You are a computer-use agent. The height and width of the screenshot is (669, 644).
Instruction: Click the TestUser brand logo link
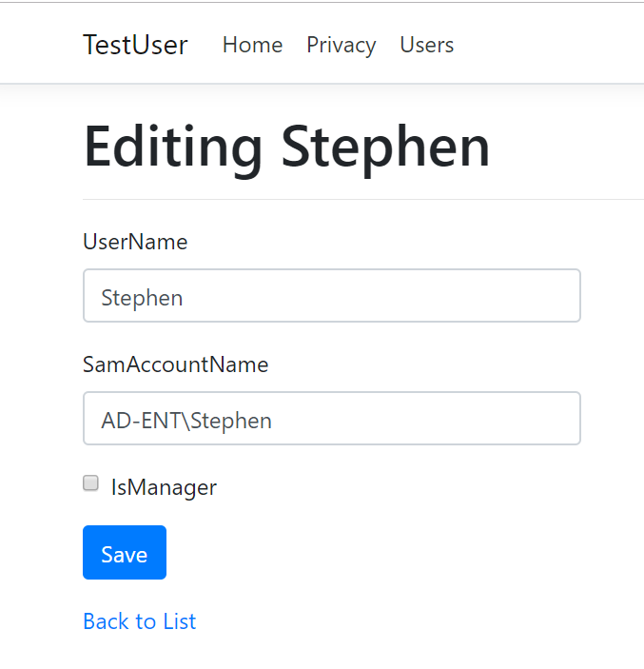(x=135, y=45)
